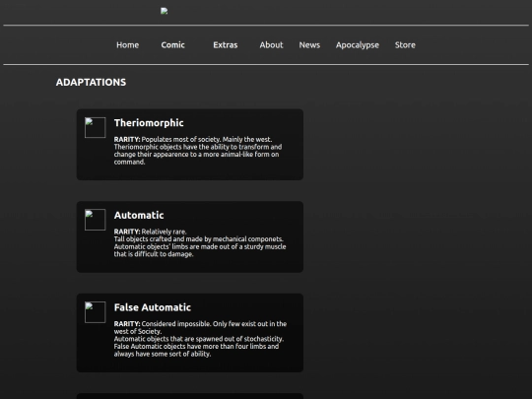Click 'spawned out of stochasticity' line

point(198,339)
